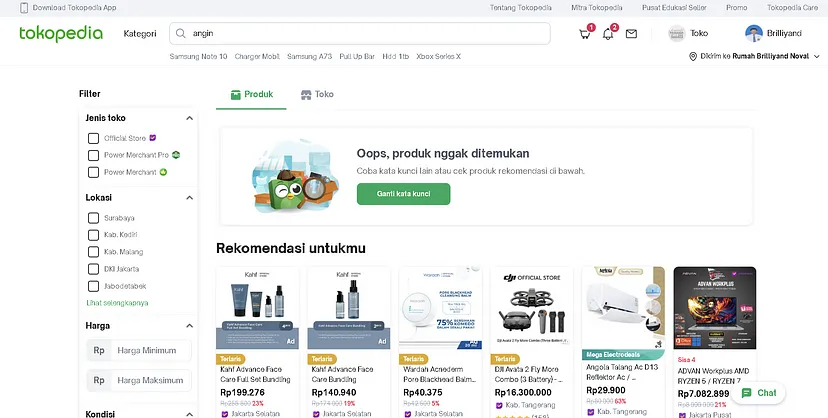
Task: Tick the Kab. Malang checkbox
Action: coord(93,252)
